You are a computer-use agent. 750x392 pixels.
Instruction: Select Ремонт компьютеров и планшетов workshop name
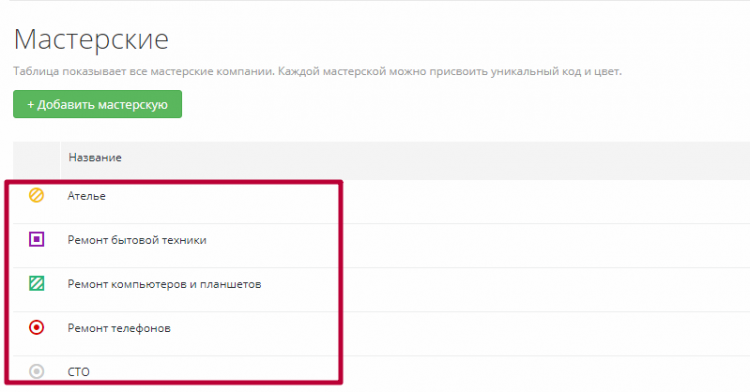164,284
